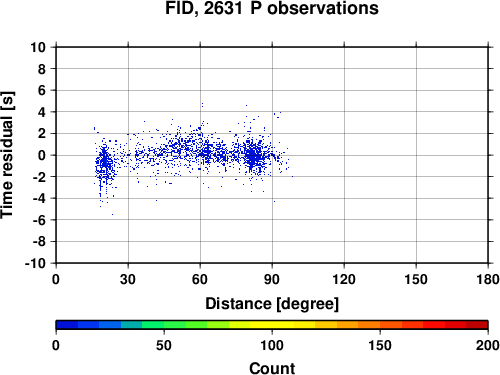The height and width of the screenshot is (375, 500).
Task: Click the x-axis tick label 90
Action: click(x=272, y=279)
